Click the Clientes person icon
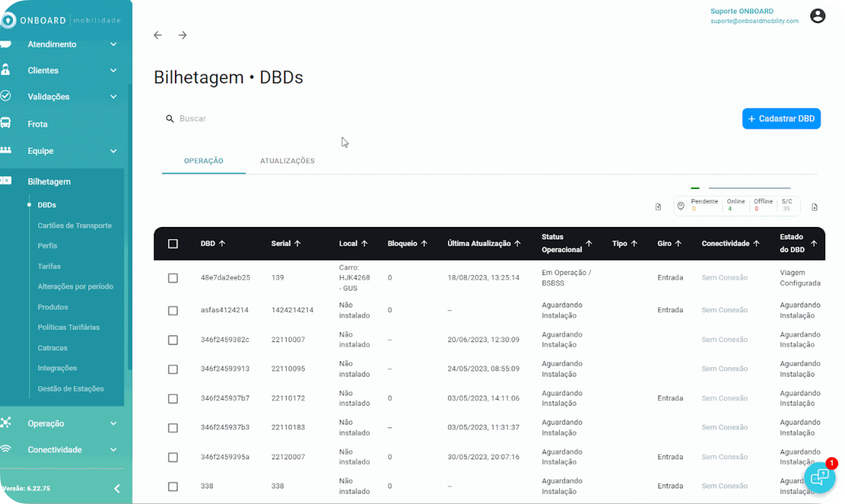845x504 pixels. tap(5, 69)
